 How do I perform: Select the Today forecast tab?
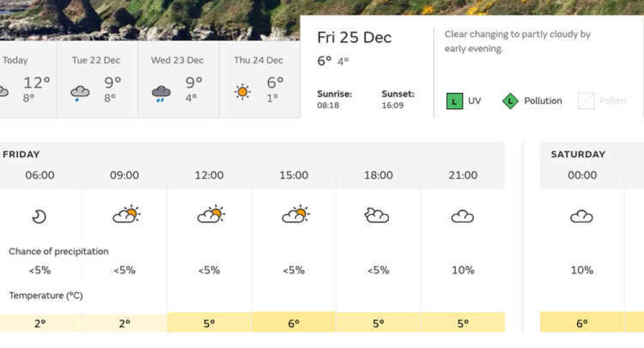tap(27, 79)
